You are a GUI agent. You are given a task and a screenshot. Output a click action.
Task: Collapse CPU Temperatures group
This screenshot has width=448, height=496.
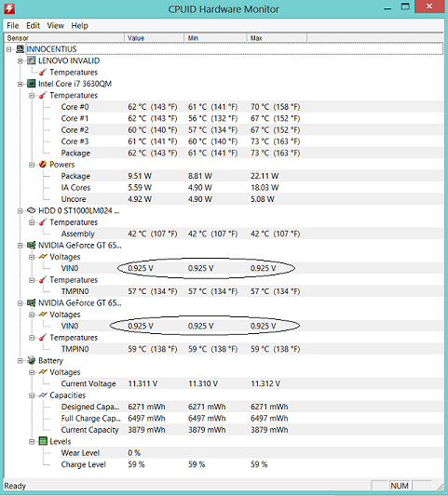coord(32,96)
